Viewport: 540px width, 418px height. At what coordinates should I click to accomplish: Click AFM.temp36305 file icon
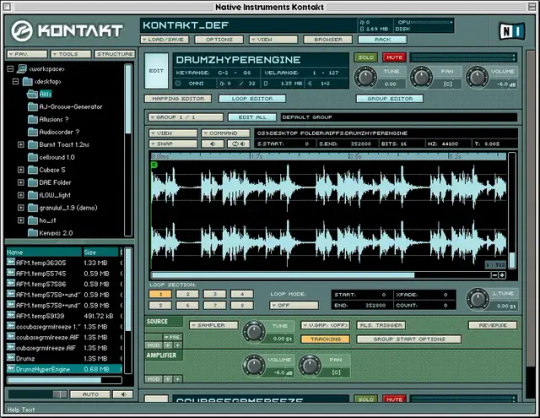[11, 263]
